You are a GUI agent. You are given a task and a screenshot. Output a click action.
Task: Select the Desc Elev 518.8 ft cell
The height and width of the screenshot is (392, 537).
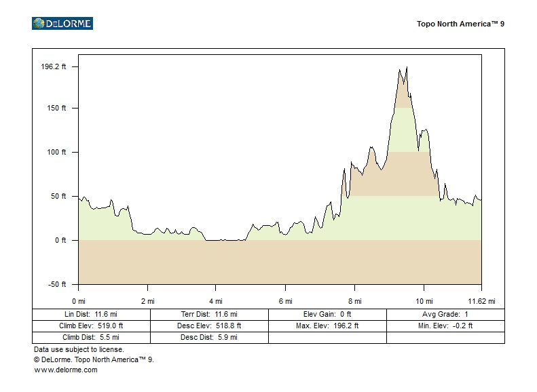209,326
